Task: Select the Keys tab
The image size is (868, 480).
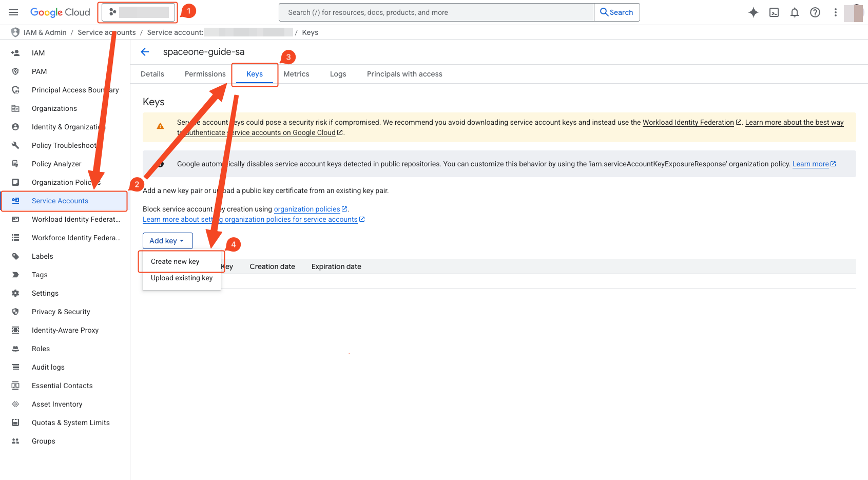Action: pyautogui.click(x=255, y=74)
